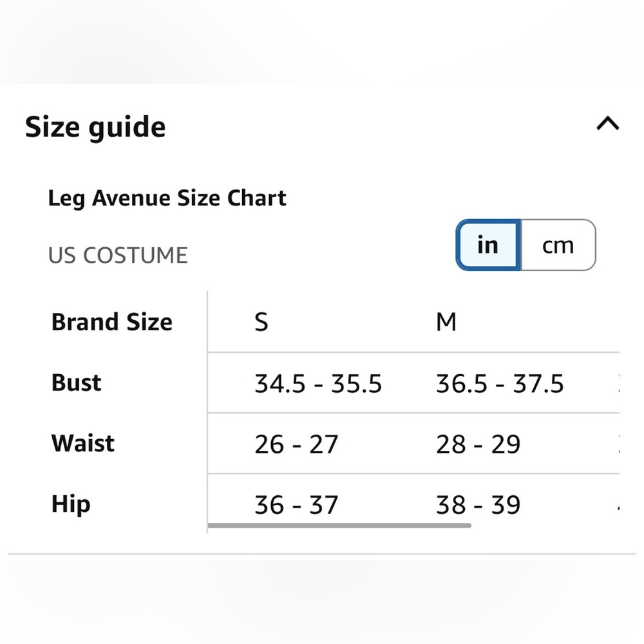Collapse the Size guide section chevron
Image resolution: width=644 pixels, height=644 pixels.
click(607, 123)
